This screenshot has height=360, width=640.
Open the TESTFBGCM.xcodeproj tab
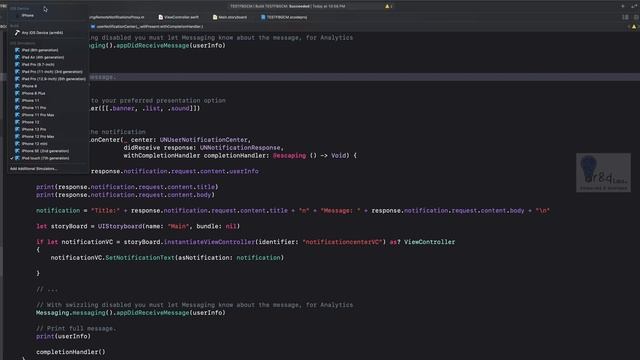(x=284, y=17)
